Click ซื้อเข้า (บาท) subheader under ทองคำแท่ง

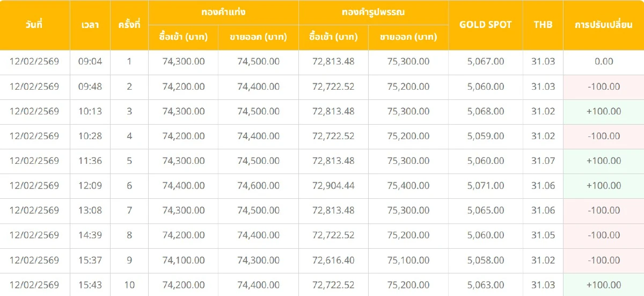[183, 37]
